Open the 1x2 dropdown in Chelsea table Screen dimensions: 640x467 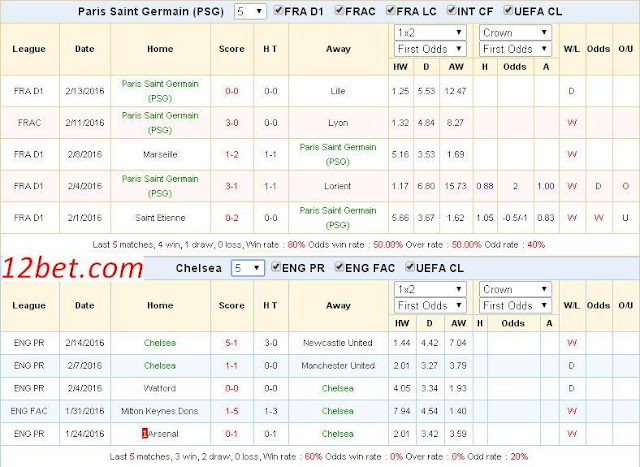430,289
